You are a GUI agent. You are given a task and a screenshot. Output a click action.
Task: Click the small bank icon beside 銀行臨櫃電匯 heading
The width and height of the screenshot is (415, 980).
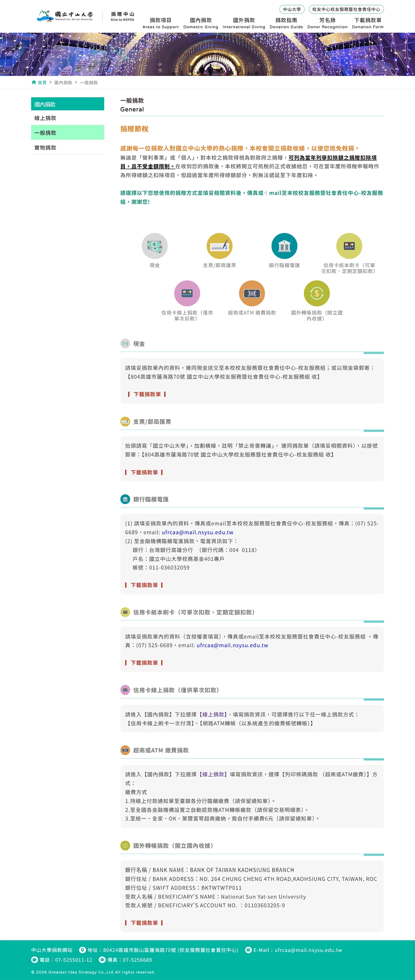pos(125,499)
